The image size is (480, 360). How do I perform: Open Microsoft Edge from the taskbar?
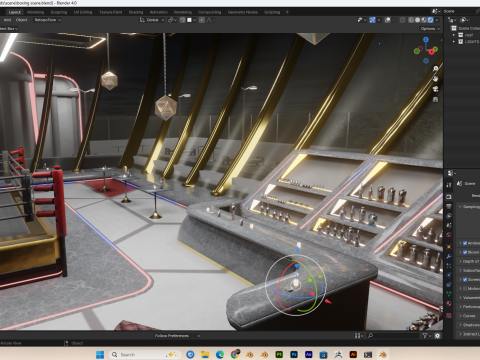(220, 354)
